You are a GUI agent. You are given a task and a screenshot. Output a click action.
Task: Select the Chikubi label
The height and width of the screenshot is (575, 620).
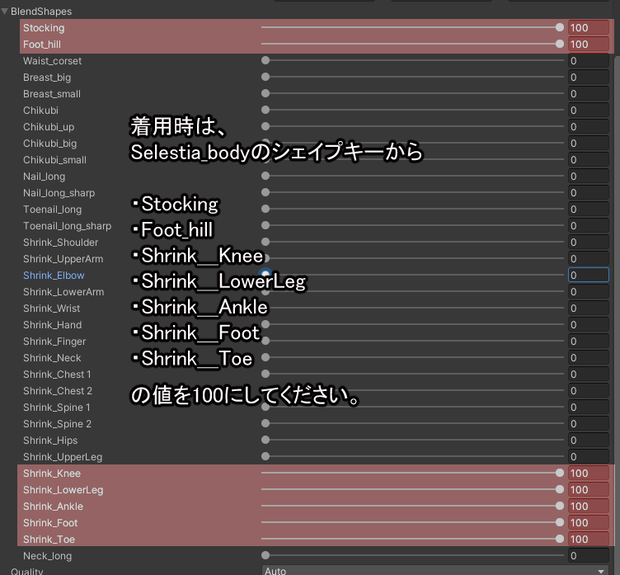tap(41, 110)
